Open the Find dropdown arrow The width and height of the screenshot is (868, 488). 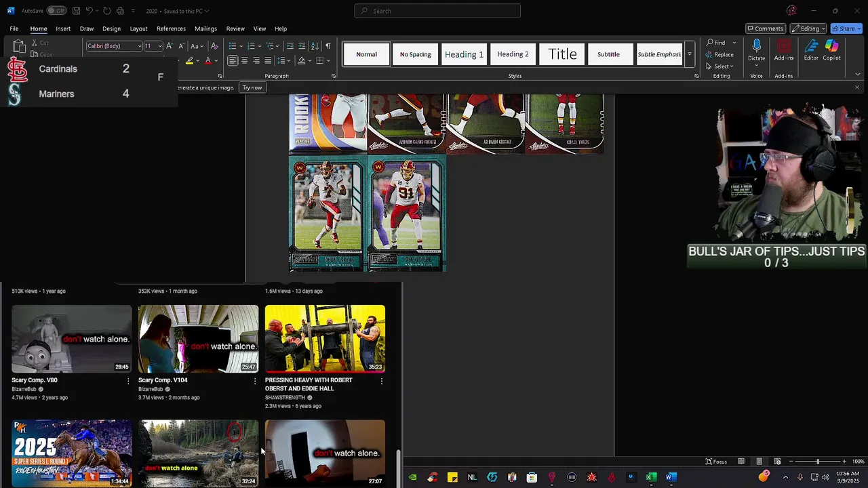pos(734,43)
